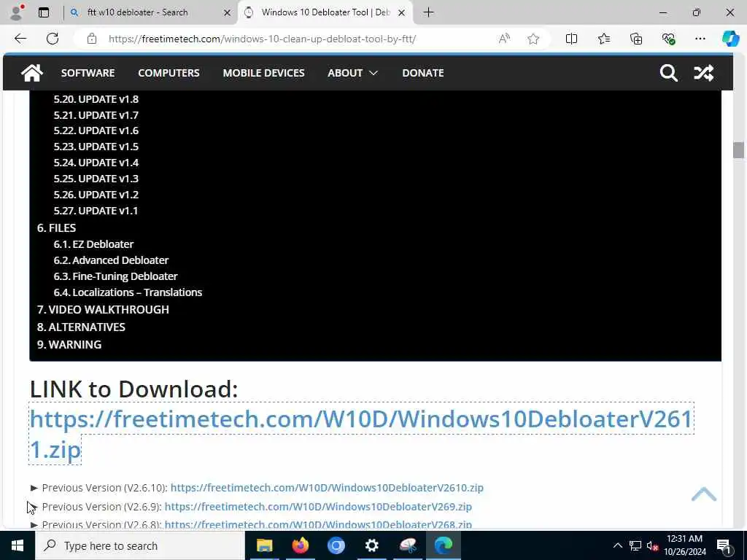Open Browser essentials heart icon
This screenshot has height=560, width=747.
[668, 39]
